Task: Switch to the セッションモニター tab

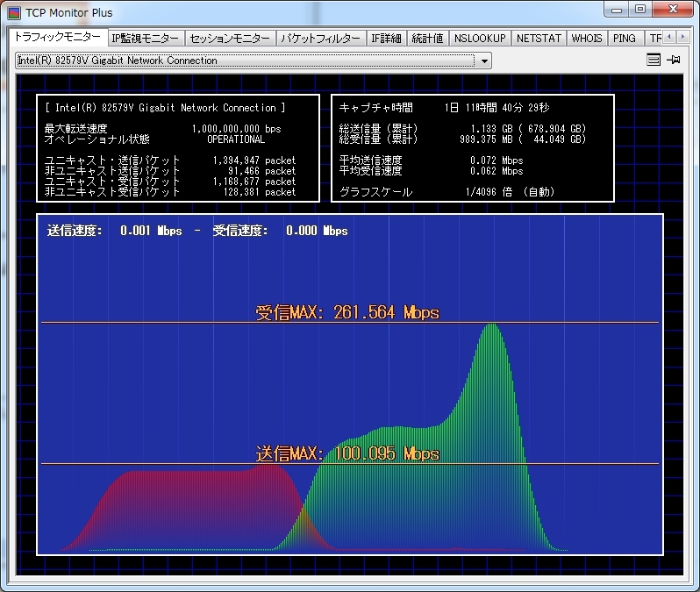Action: click(x=230, y=39)
